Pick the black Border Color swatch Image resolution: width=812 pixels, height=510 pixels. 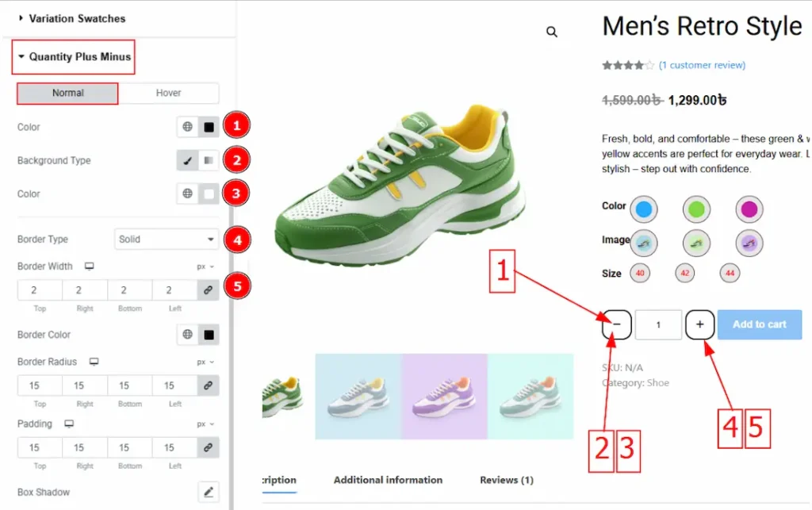(x=209, y=335)
